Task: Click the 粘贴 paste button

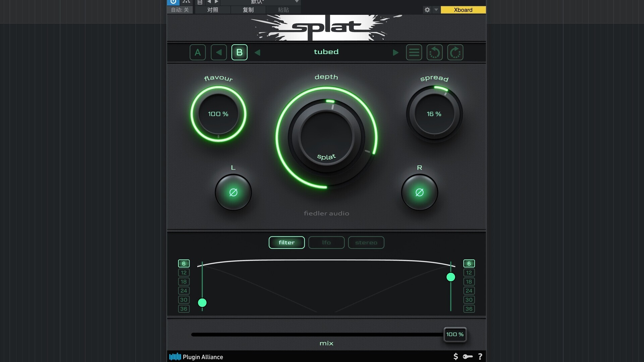Action: pyautogui.click(x=283, y=10)
